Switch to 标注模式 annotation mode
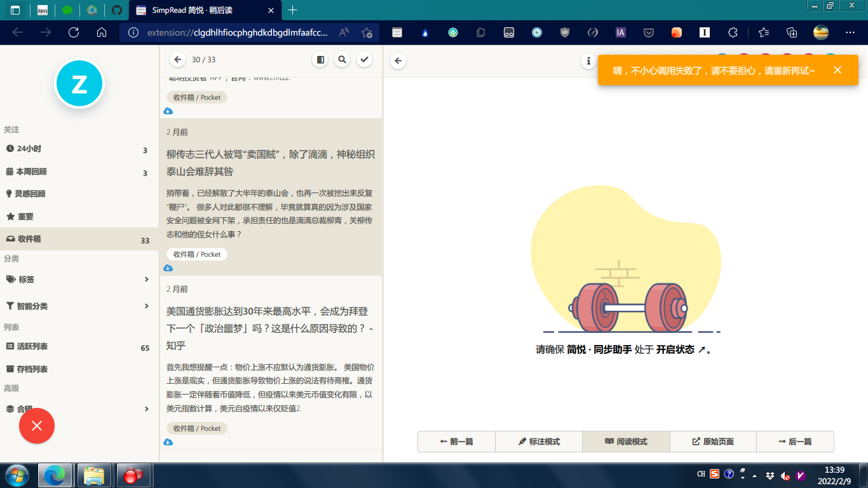Image resolution: width=868 pixels, height=488 pixels. (x=539, y=442)
